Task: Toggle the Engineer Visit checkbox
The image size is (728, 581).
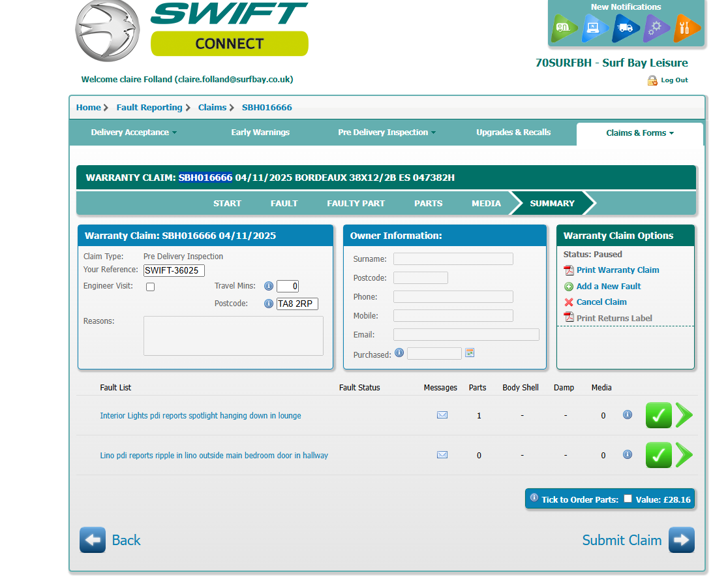Action: point(151,287)
